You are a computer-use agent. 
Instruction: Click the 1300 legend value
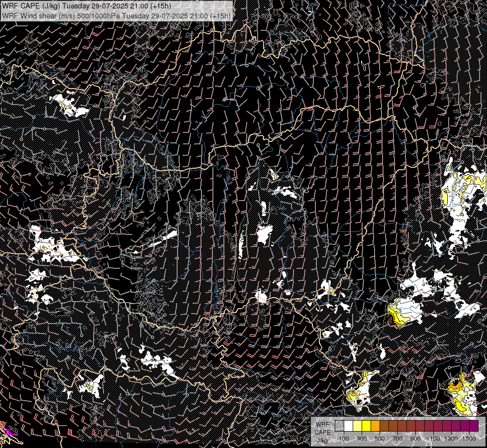(x=451, y=439)
